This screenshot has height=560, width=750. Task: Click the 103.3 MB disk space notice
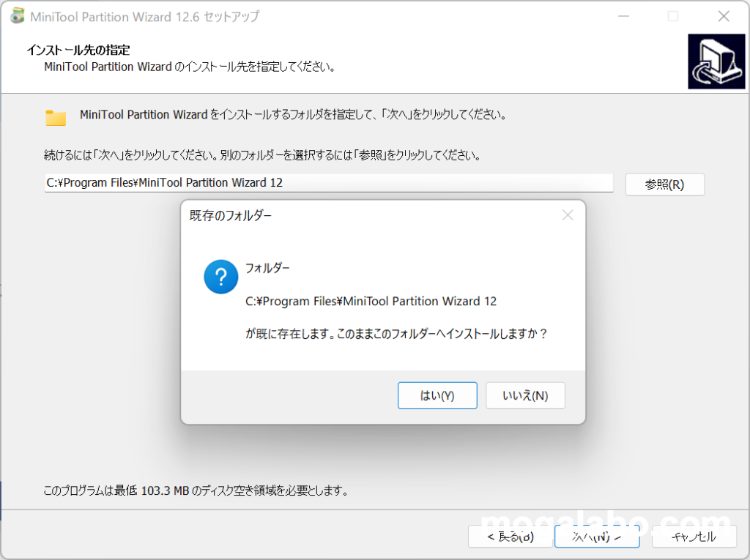[x=196, y=490]
